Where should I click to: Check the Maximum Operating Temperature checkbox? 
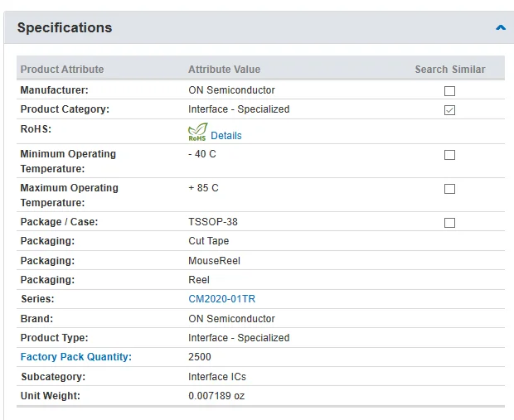449,189
